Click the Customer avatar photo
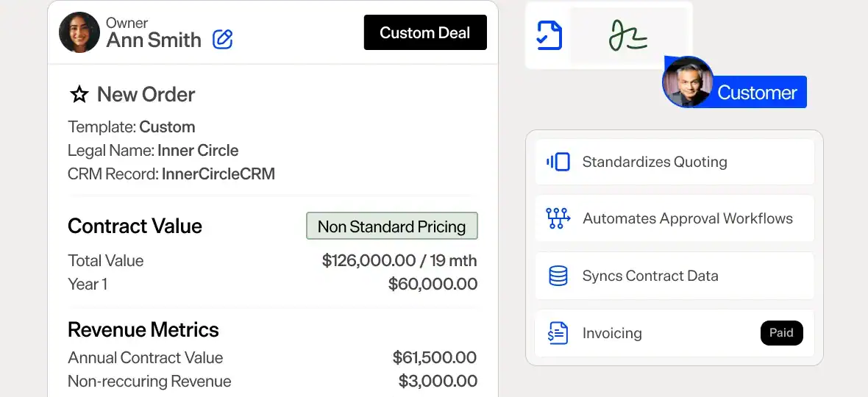 [x=688, y=82]
